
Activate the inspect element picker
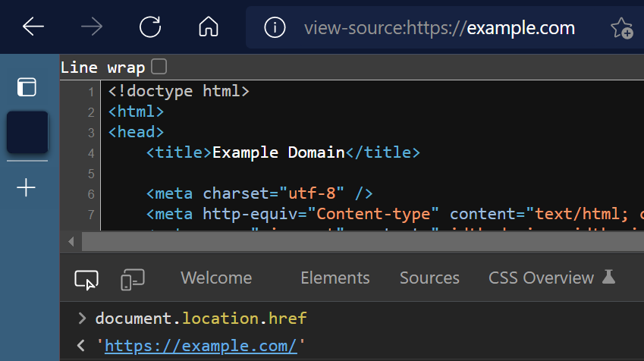point(86,279)
